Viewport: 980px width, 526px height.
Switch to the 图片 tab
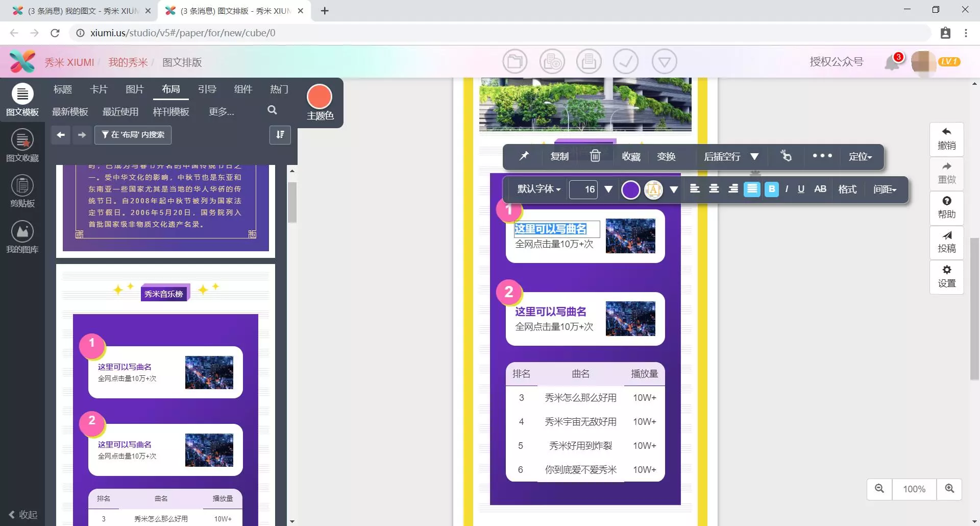(135, 89)
